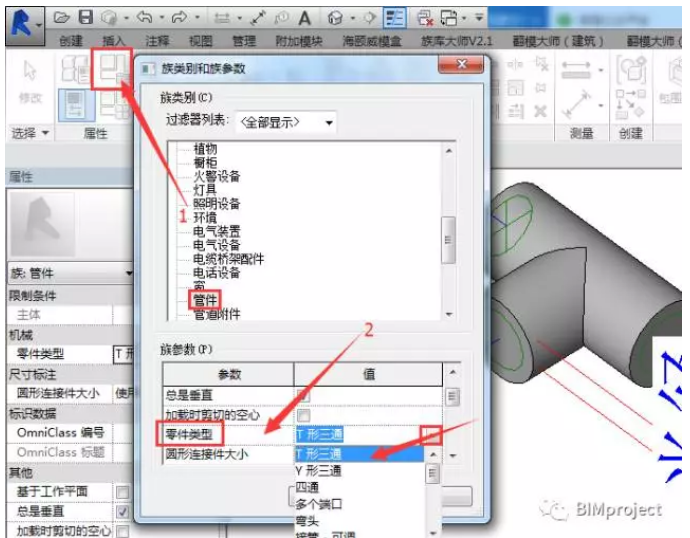The height and width of the screenshot is (538, 690).
Task: Click the default 3D view house icon
Action: pyautogui.click(x=335, y=18)
